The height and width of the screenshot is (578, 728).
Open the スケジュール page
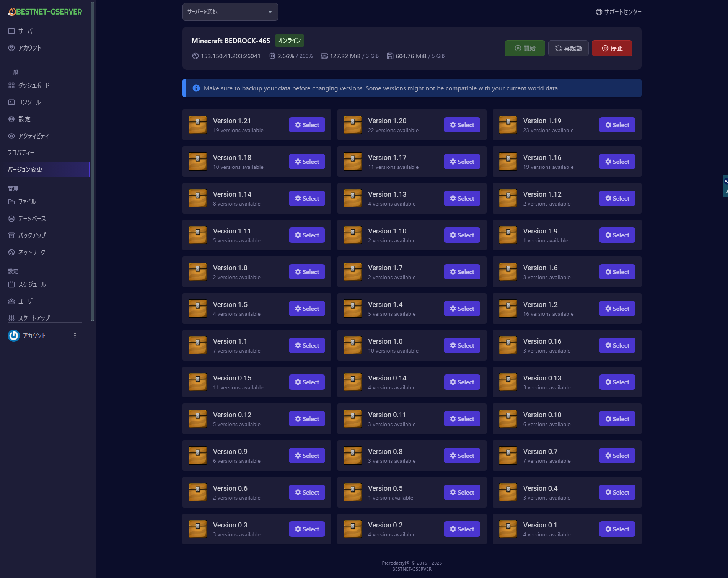coord(45,284)
